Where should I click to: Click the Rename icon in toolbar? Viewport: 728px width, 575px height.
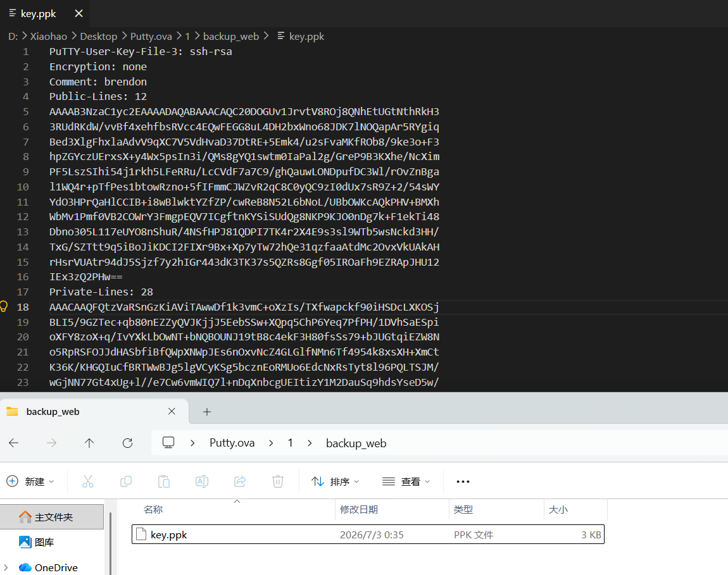point(202,481)
